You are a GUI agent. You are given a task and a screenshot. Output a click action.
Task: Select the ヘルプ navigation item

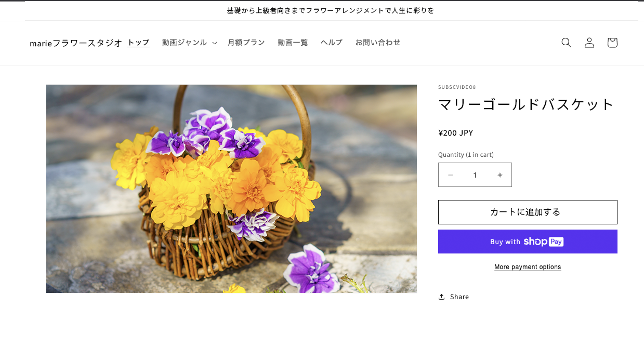click(331, 43)
